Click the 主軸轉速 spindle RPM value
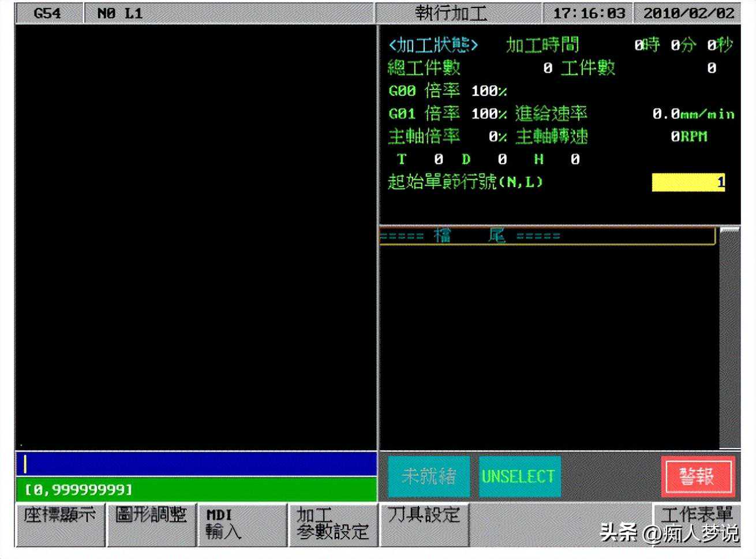The width and height of the screenshot is (756, 559). tap(688, 137)
